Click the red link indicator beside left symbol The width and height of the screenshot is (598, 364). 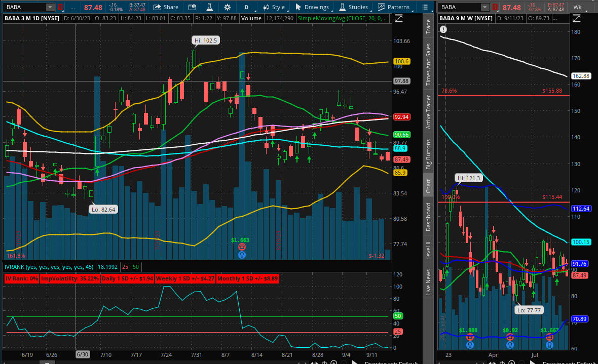(x=60, y=7)
